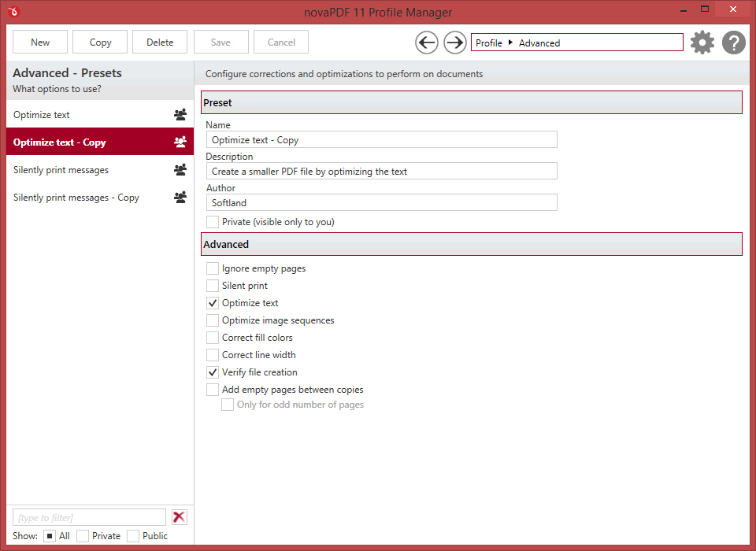Viewport: 756px width, 551px height.
Task: Show only Public presets filter
Action: click(x=133, y=536)
